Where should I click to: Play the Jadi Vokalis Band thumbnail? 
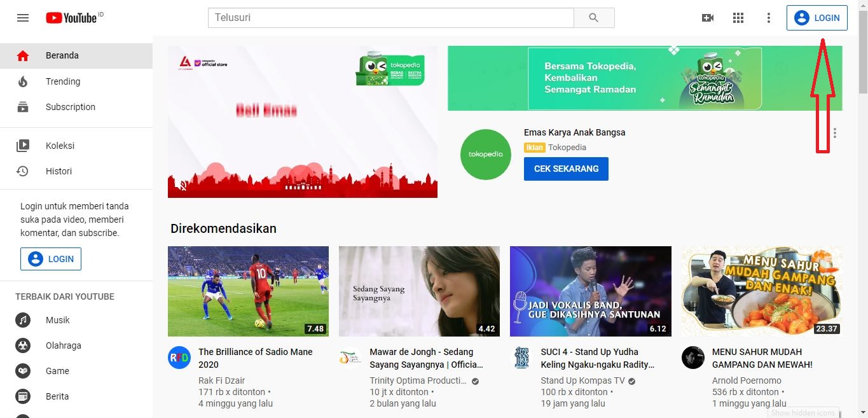590,291
